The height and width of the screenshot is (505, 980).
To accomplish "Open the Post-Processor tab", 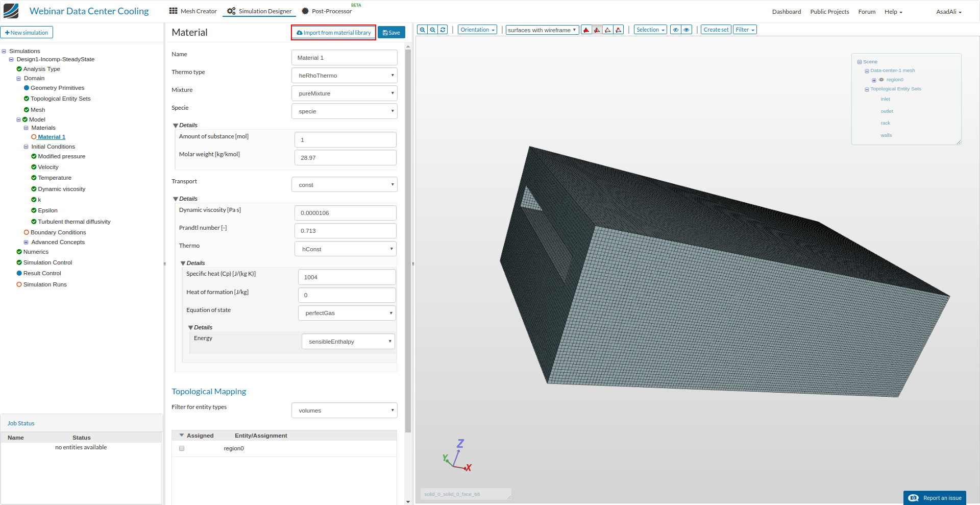I will (327, 11).
